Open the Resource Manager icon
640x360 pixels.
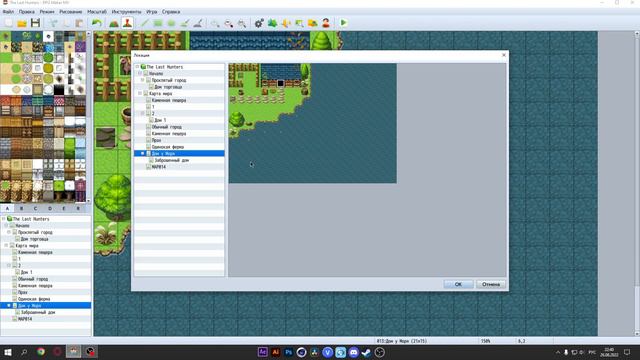(x=313, y=23)
